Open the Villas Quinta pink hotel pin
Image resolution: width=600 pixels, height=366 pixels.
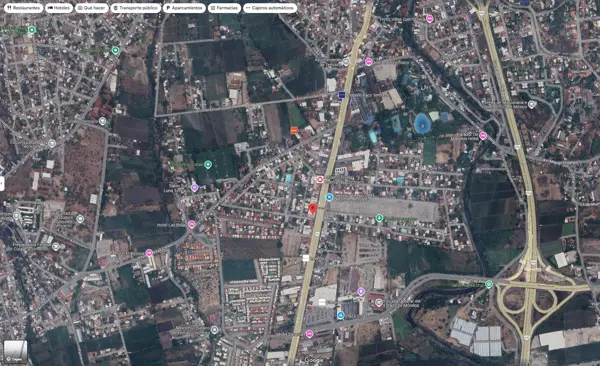click(x=430, y=18)
